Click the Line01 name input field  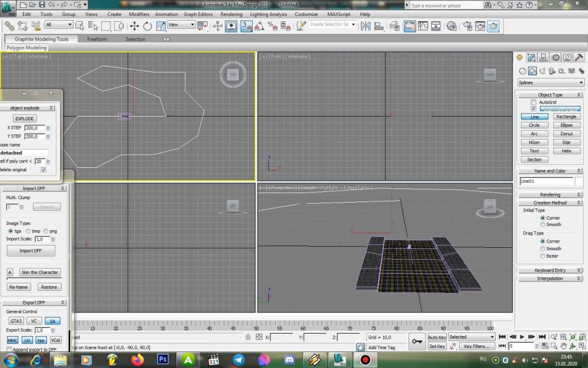tap(546, 181)
